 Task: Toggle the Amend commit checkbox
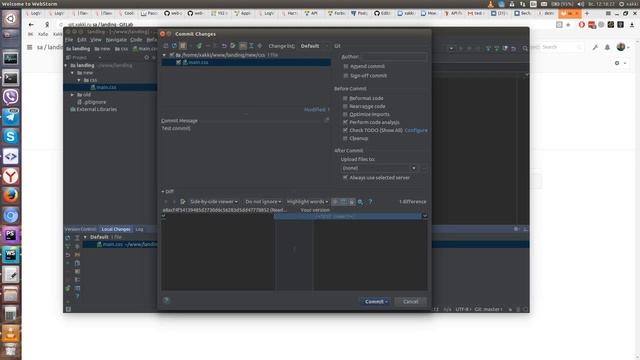tap(346, 66)
